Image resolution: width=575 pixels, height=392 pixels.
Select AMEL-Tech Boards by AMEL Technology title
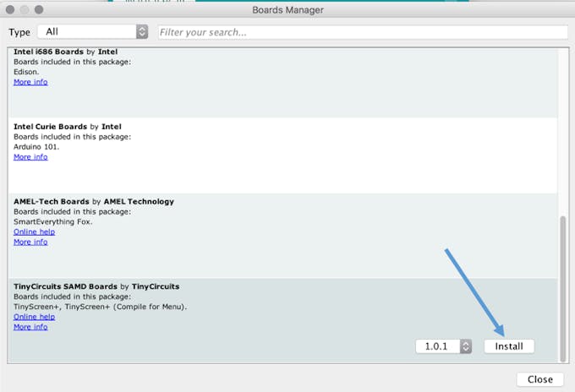[94, 202]
